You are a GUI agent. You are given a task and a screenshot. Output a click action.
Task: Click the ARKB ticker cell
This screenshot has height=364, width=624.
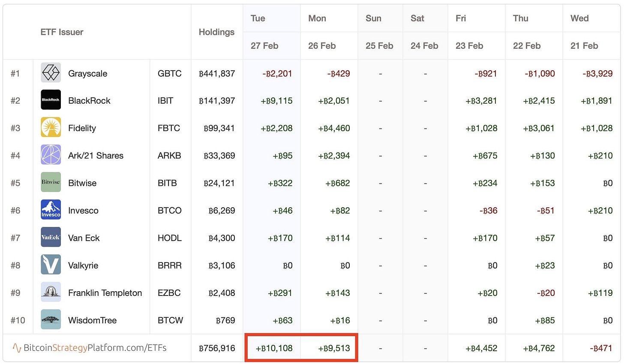[x=169, y=155]
